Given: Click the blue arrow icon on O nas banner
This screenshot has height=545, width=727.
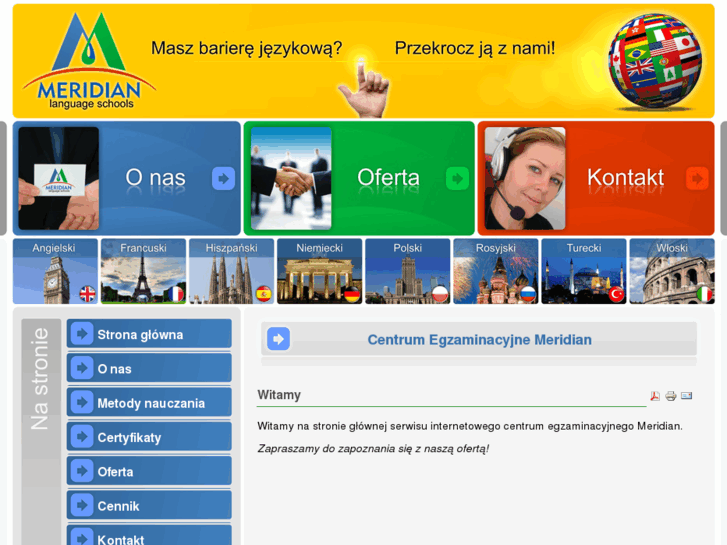Looking at the screenshot, I should 223,179.
